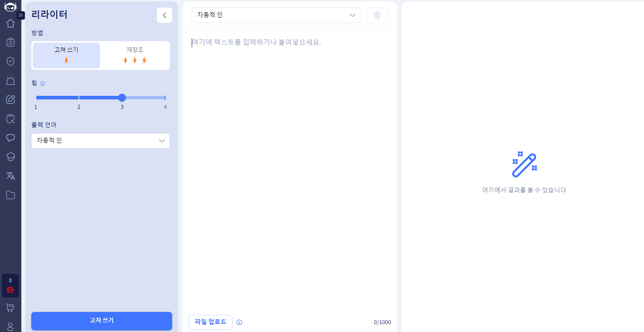This screenshot has width=644, height=332.
Task: Open the notifications bell in sidebar
Action: (10, 80)
